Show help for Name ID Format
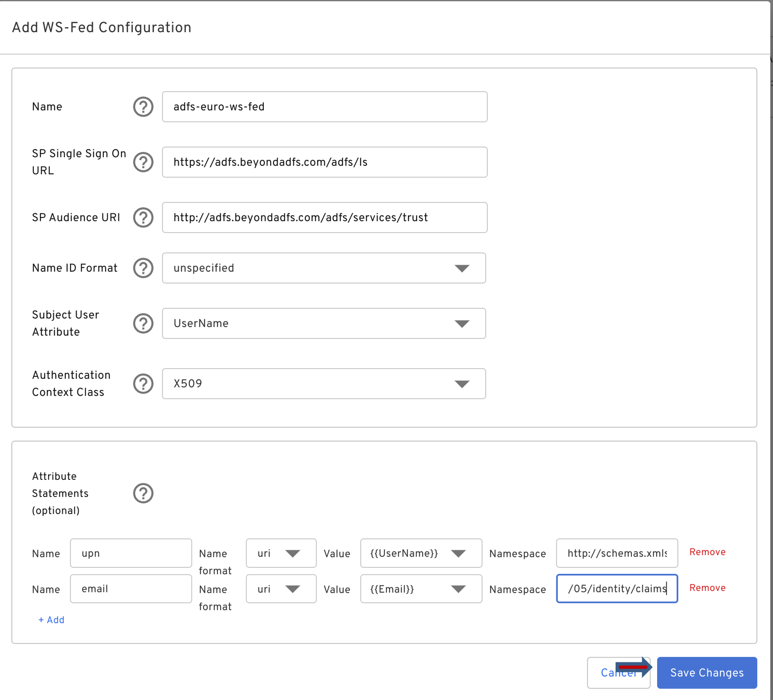Screen dimensions: 773x700 (x=143, y=268)
